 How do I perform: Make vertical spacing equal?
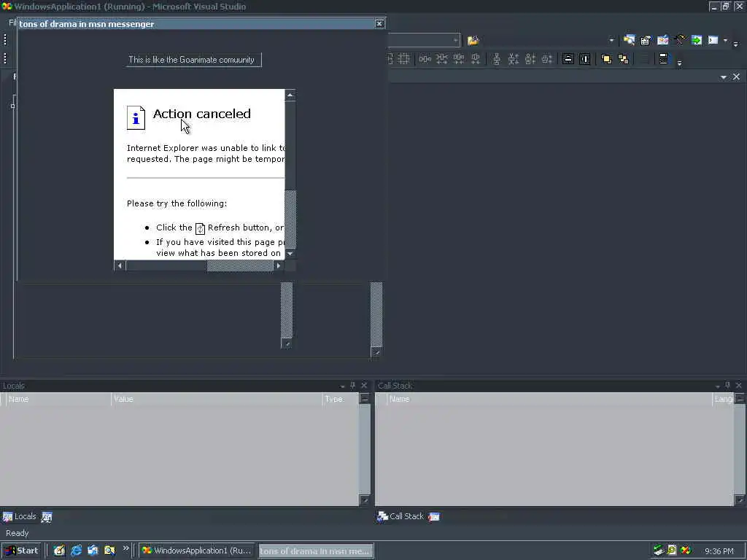coord(496,59)
